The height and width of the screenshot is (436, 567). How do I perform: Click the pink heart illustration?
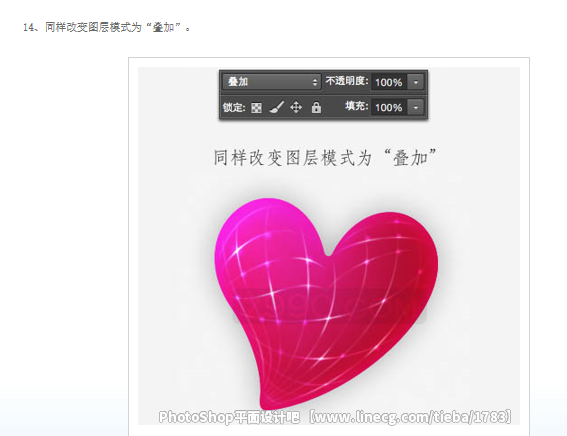pyautogui.click(x=325, y=302)
